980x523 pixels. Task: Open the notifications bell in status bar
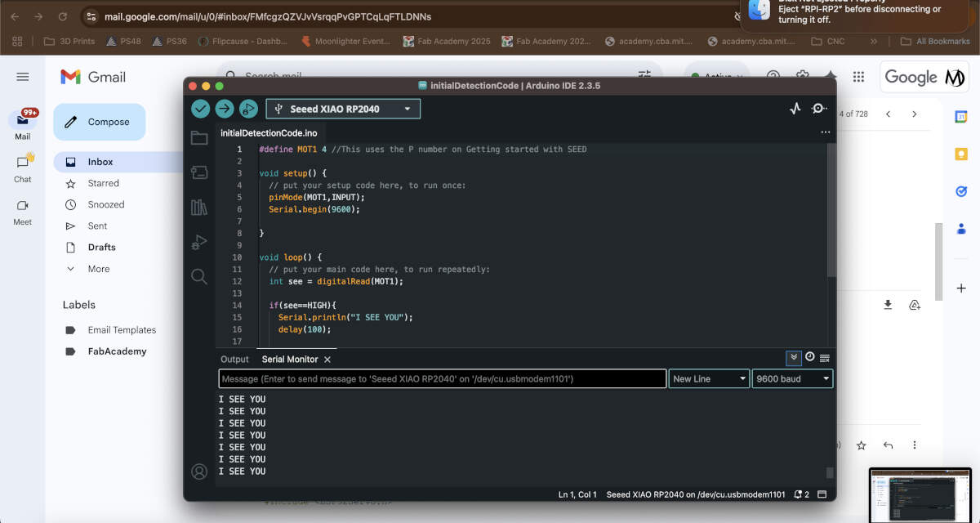[801, 494]
